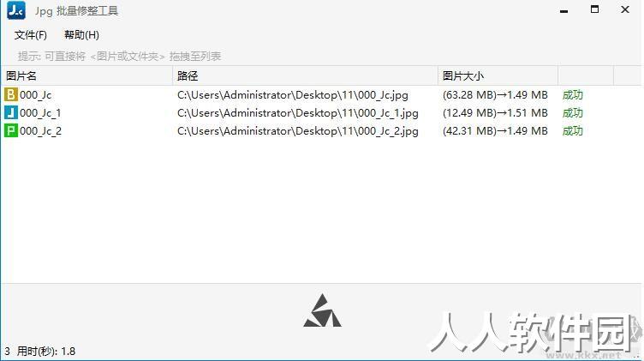
Task: Select the 000_Jc_2 file name entry
Action: (x=40, y=131)
